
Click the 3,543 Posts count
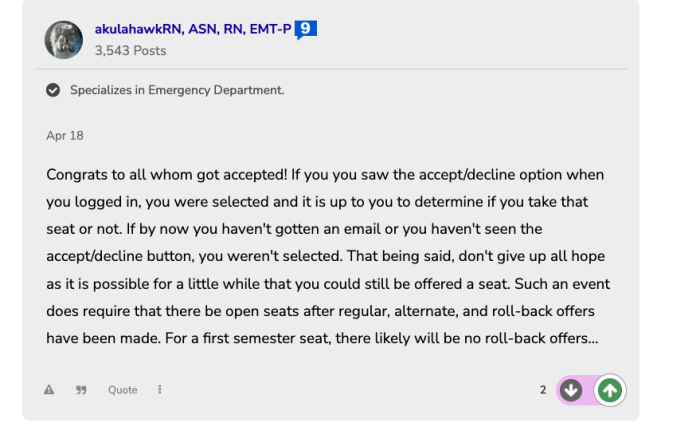[130, 51]
